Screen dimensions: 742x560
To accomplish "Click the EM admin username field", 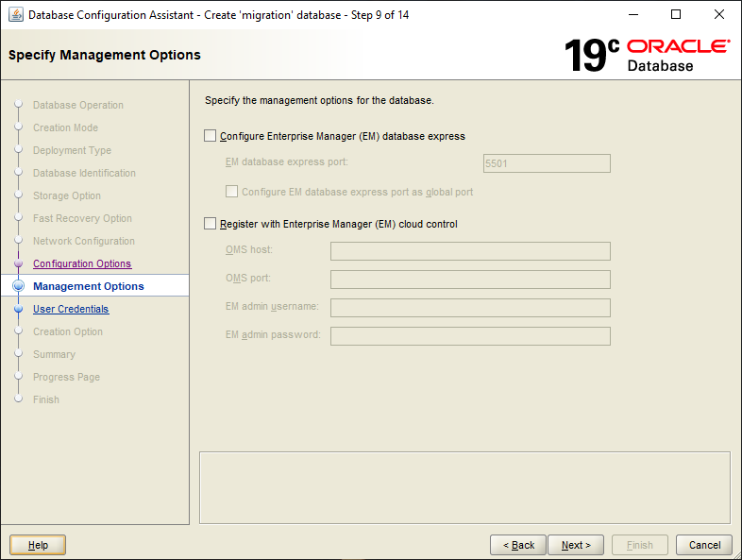I will click(470, 308).
